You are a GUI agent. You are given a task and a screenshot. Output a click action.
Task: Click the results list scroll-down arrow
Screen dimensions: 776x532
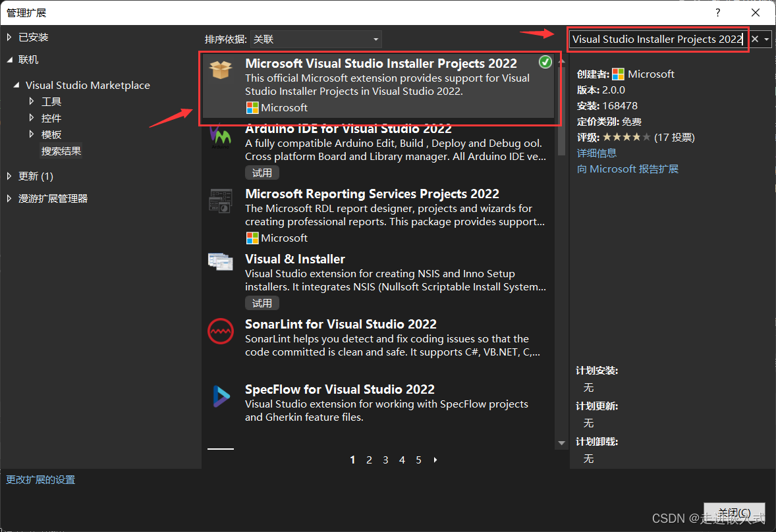tap(561, 443)
